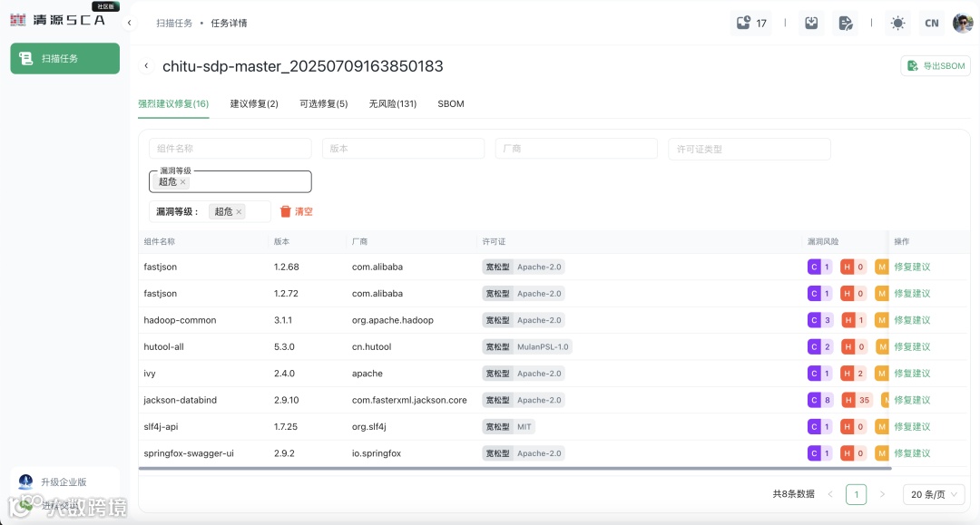
Task: Click critical C badge in fastjson 1.2.68 row
Action: [x=820, y=267]
